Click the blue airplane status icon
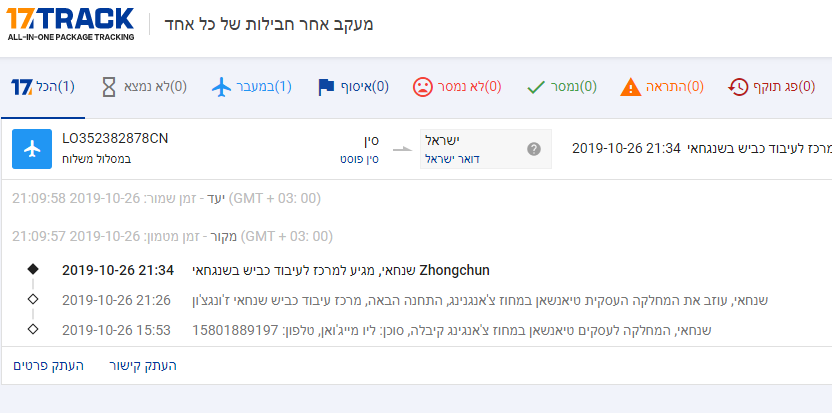The image size is (832, 413). 32,148
